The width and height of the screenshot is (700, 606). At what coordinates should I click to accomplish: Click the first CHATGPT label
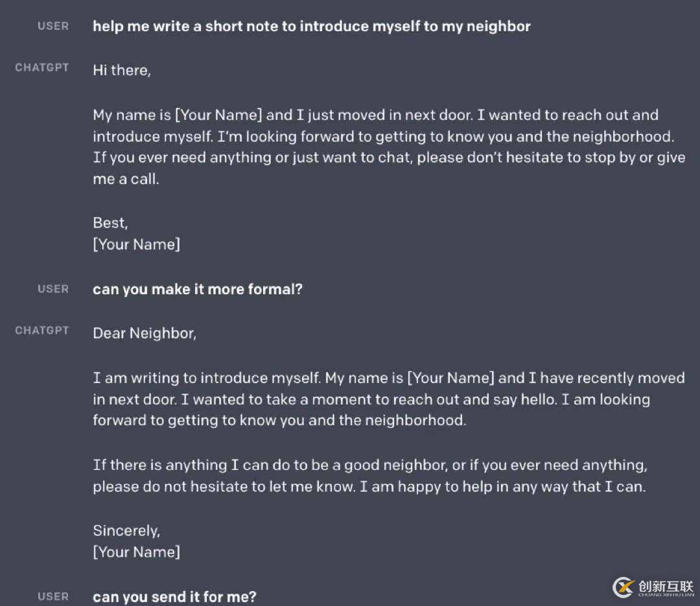pyautogui.click(x=42, y=67)
